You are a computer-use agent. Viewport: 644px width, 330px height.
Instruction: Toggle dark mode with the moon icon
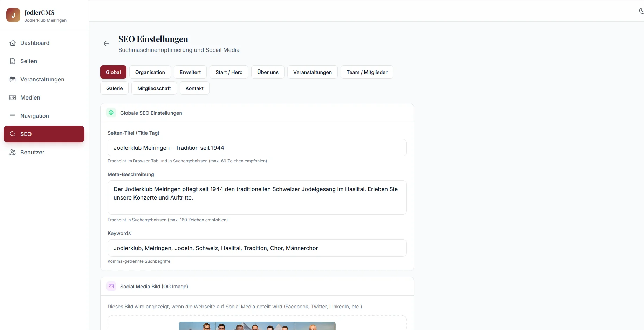641,11
